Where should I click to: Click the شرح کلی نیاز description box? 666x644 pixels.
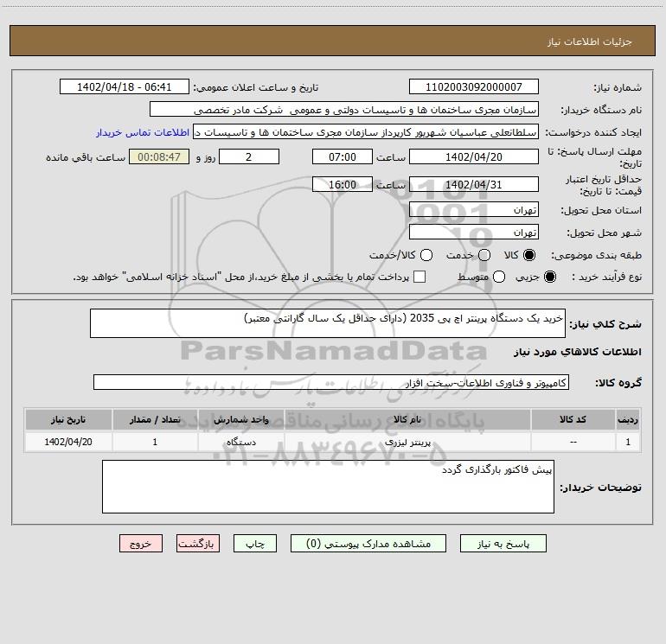(328, 323)
